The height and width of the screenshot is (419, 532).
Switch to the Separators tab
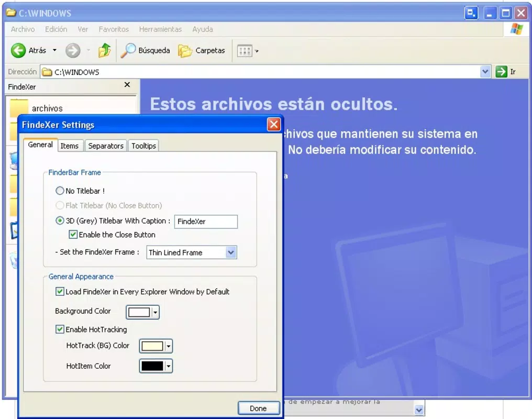106,146
